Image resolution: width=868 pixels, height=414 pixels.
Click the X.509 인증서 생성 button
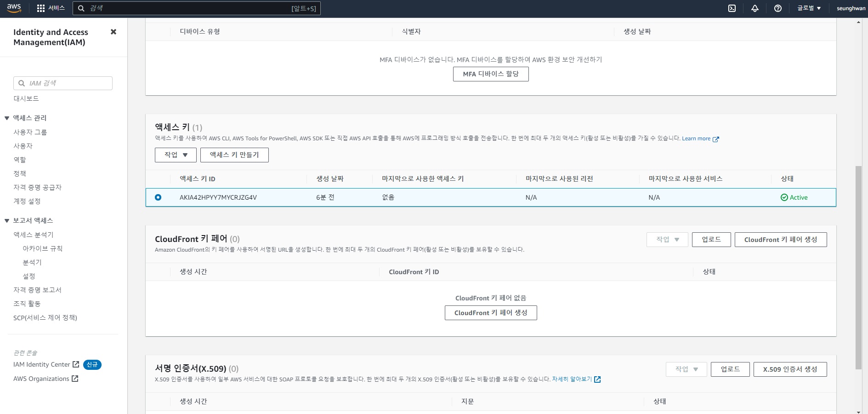click(790, 369)
